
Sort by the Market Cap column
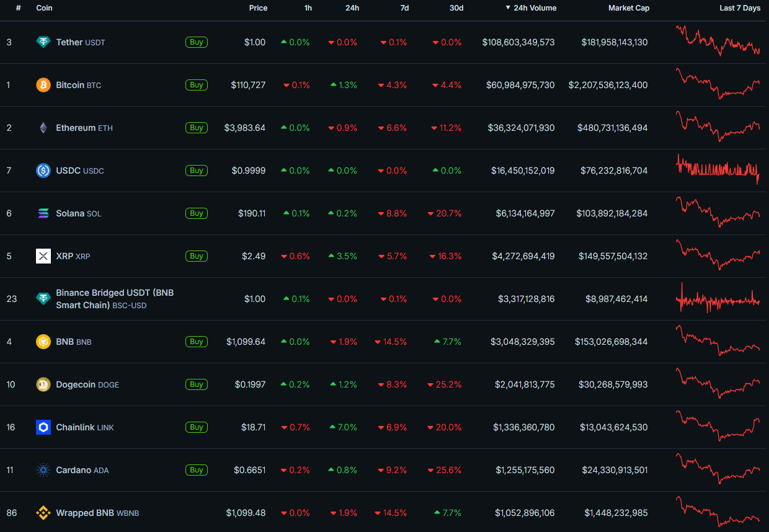(629, 8)
